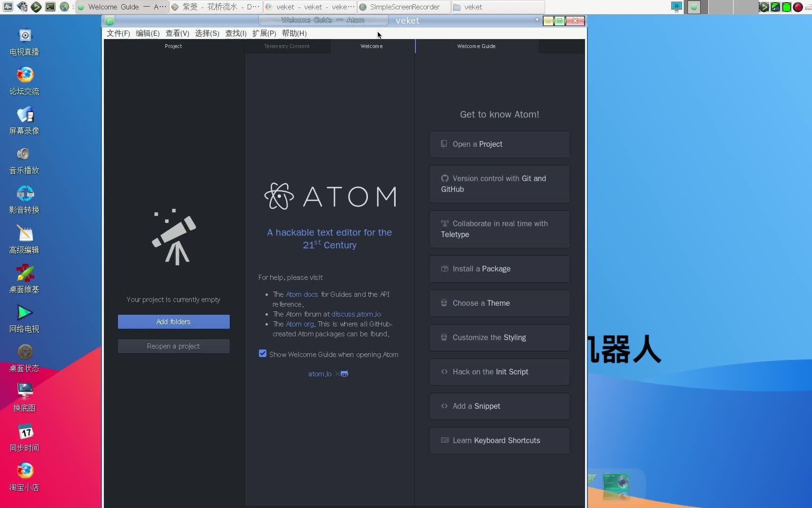
Task: Open the 同步时间 calendar icon
Action: [x=24, y=438]
